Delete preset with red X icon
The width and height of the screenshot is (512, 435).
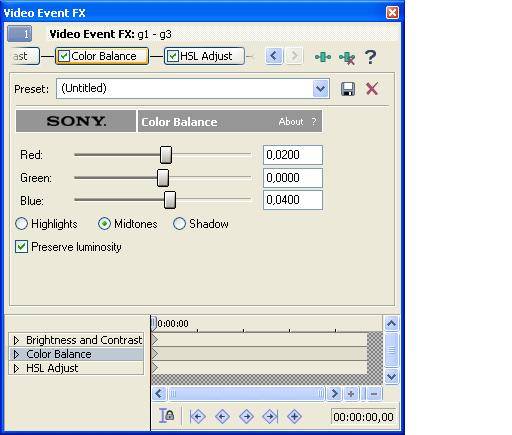tap(372, 89)
